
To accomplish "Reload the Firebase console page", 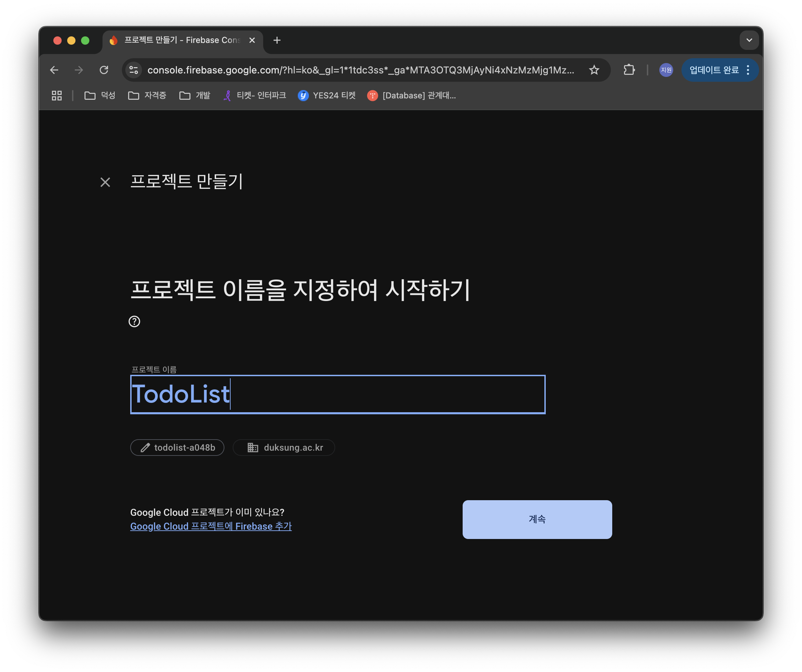I will 104,70.
